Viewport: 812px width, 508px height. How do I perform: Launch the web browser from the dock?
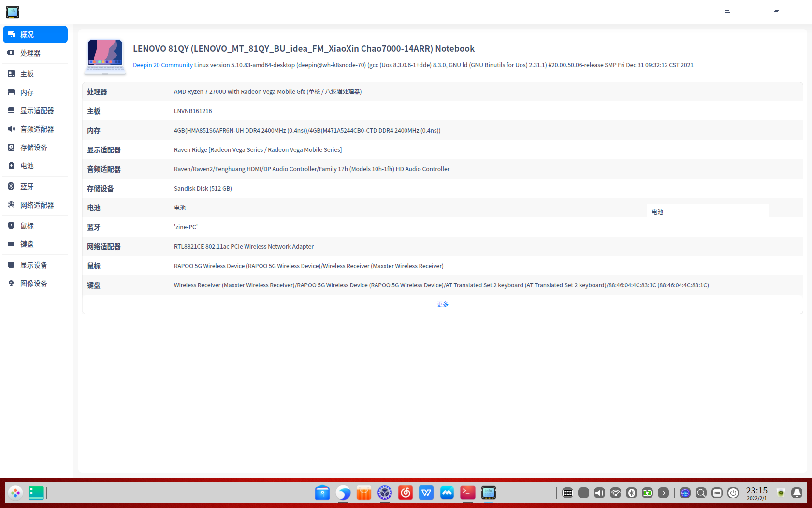[343, 493]
